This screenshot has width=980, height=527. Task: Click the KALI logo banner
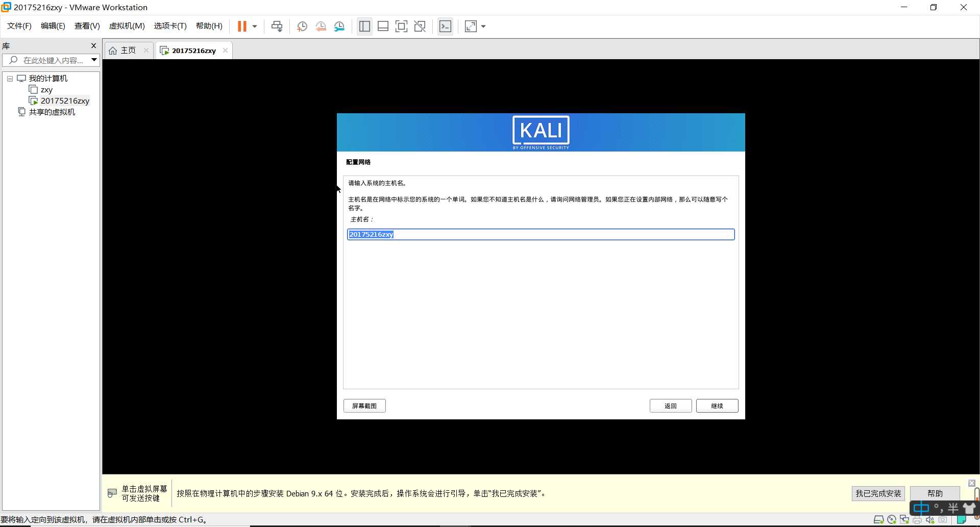[x=541, y=133]
